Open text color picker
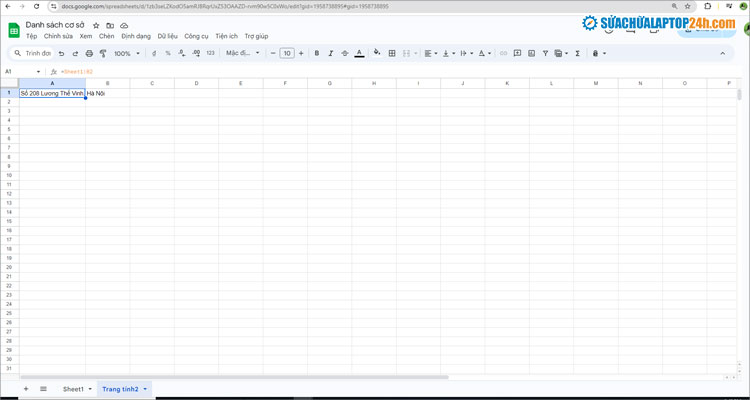 coord(360,54)
